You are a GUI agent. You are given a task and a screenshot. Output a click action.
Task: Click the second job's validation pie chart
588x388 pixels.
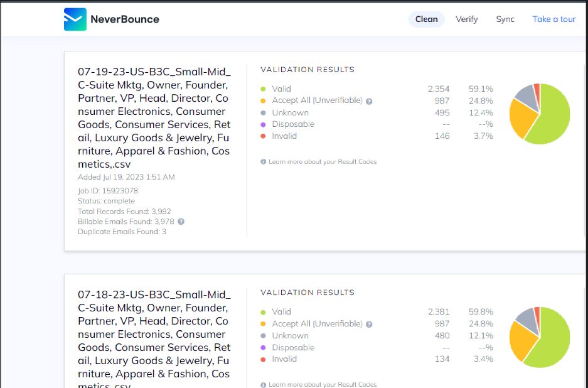coord(539,337)
